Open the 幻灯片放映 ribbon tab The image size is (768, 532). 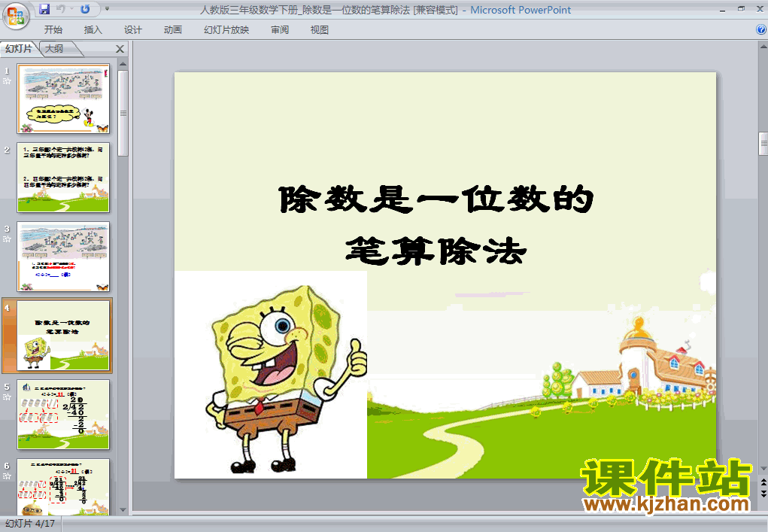(226, 30)
